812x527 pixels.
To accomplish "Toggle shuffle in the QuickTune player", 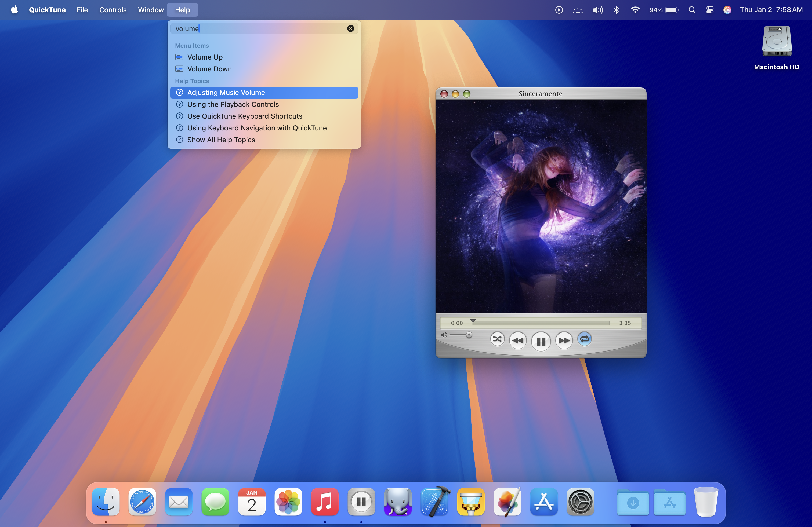I will (x=497, y=339).
